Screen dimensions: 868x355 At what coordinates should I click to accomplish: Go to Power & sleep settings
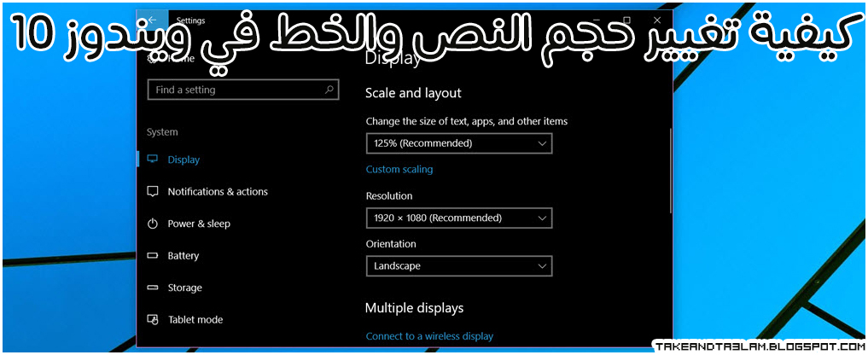pos(199,224)
